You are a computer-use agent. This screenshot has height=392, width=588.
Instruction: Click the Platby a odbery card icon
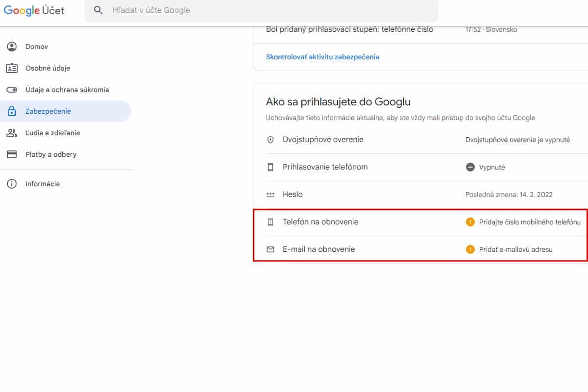(12, 154)
